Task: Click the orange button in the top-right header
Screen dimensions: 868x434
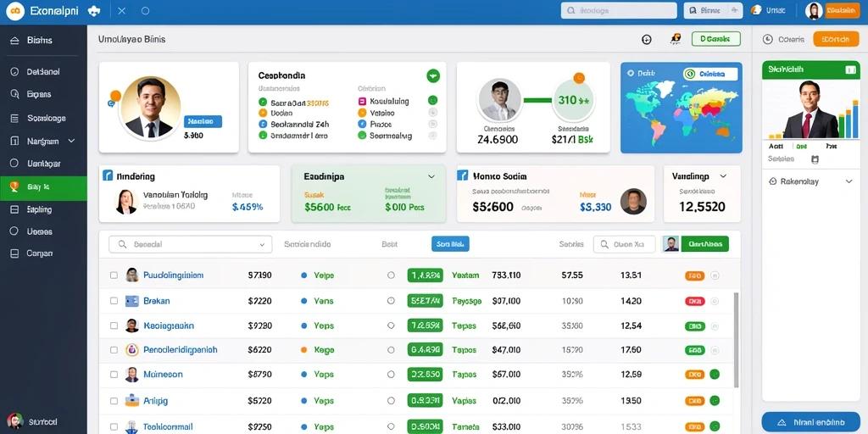Action: 842,10
